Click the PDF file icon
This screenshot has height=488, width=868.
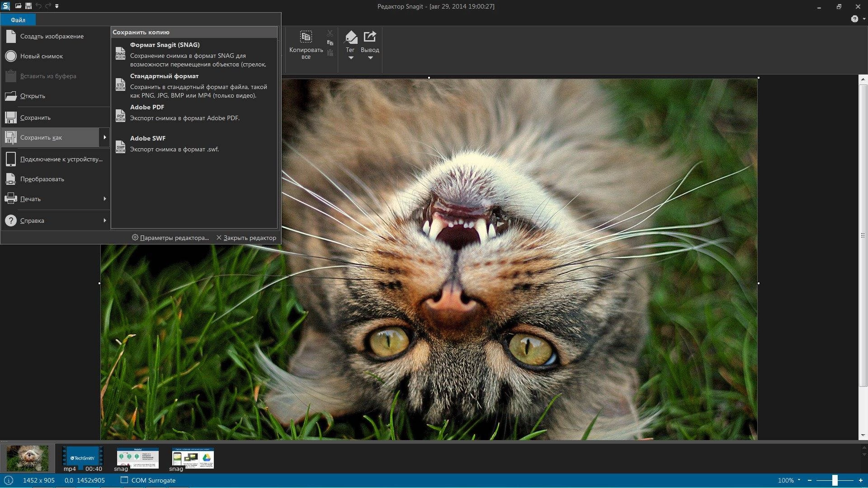coord(120,116)
